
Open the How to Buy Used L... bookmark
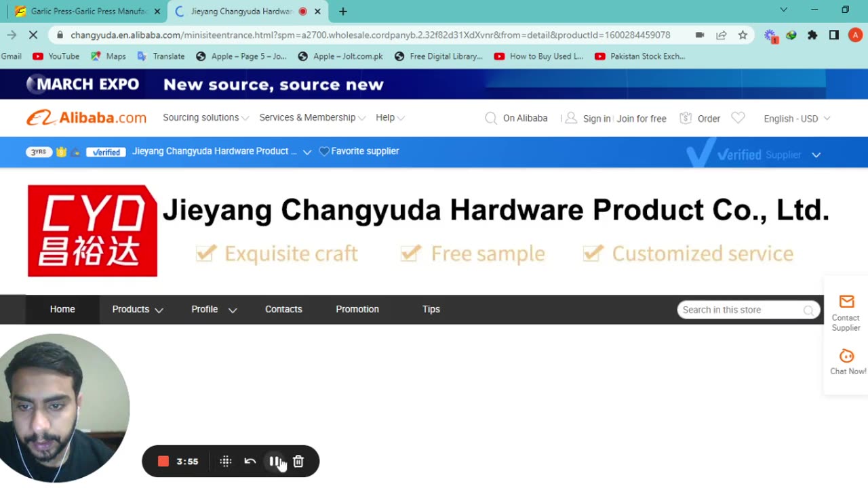coord(538,56)
